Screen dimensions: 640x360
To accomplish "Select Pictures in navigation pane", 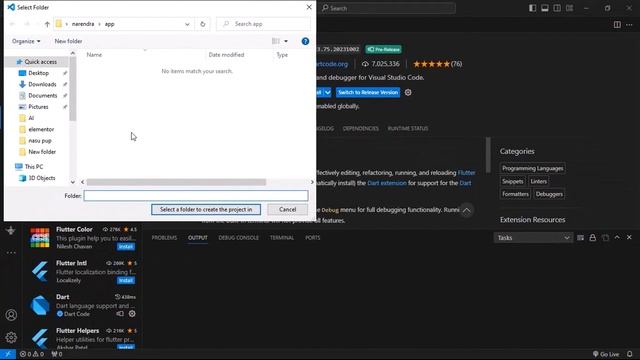I will click(x=38, y=107).
